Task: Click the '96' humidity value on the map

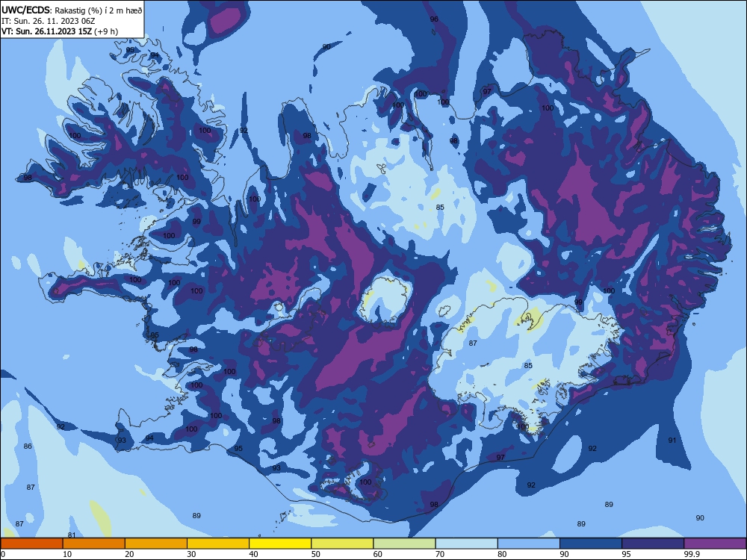Action: click(434, 19)
